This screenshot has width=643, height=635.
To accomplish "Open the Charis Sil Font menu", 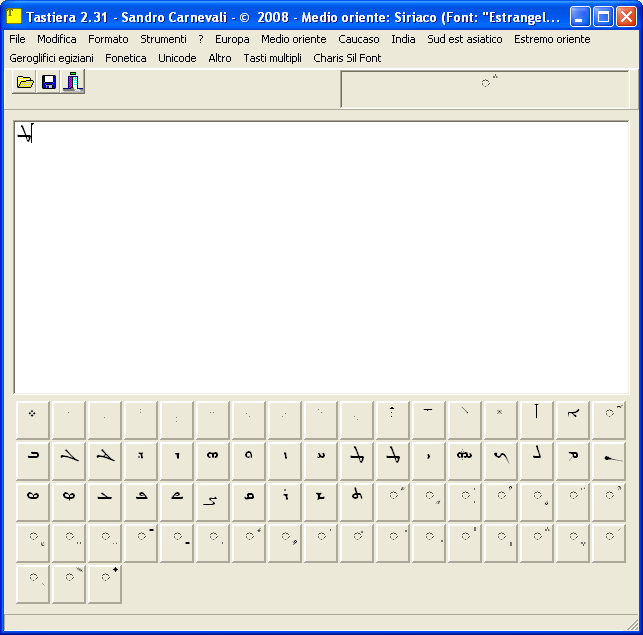I will (347, 58).
